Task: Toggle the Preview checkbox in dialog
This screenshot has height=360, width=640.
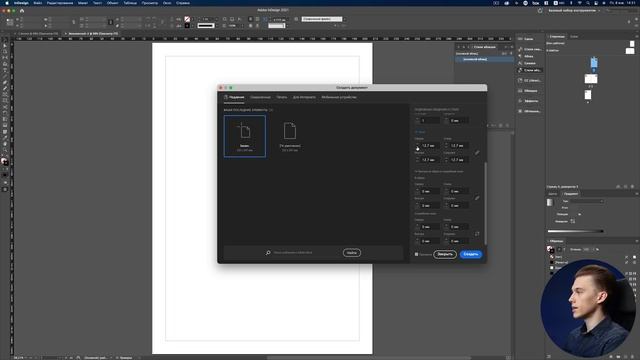Action: click(x=416, y=254)
